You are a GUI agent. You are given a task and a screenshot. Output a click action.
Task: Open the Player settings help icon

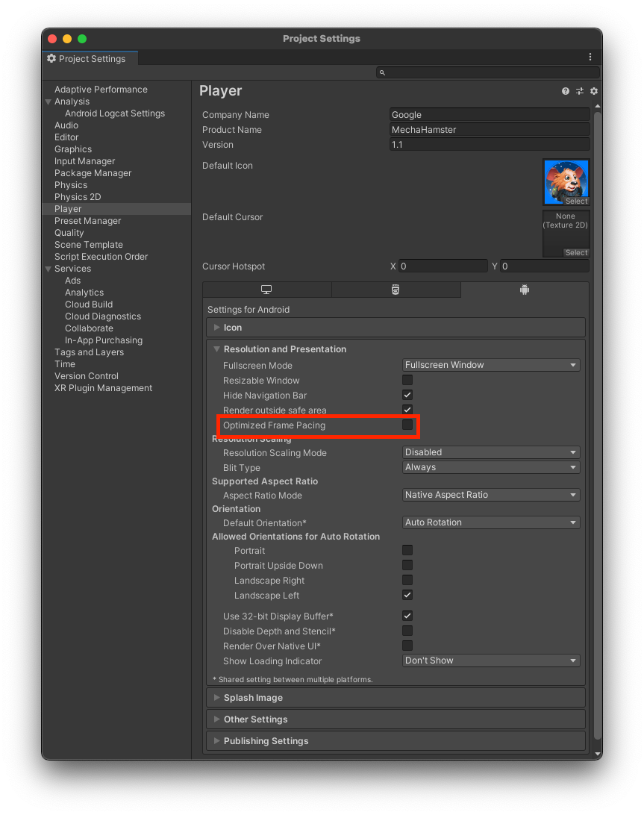(565, 90)
